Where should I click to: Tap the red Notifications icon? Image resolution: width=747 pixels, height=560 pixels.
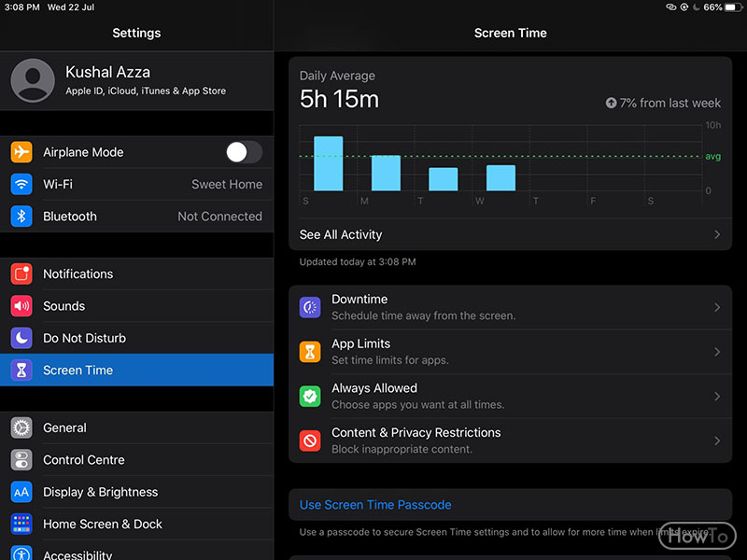click(21, 273)
